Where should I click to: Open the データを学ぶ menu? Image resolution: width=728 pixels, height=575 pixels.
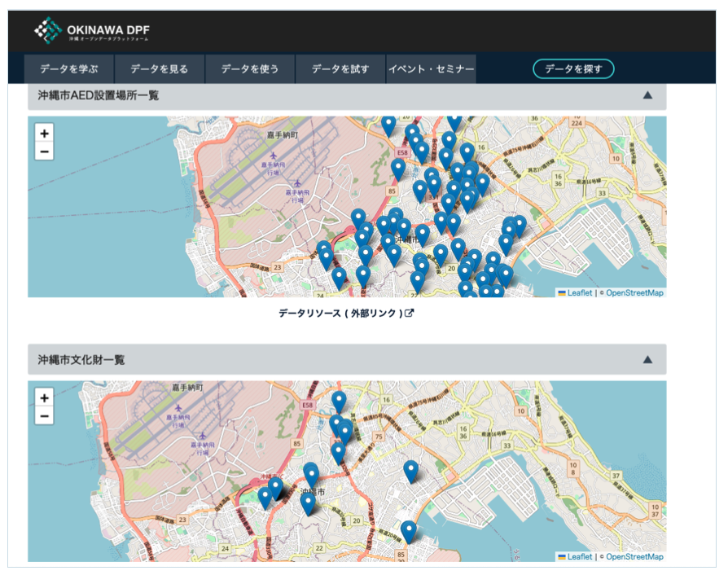click(68, 69)
